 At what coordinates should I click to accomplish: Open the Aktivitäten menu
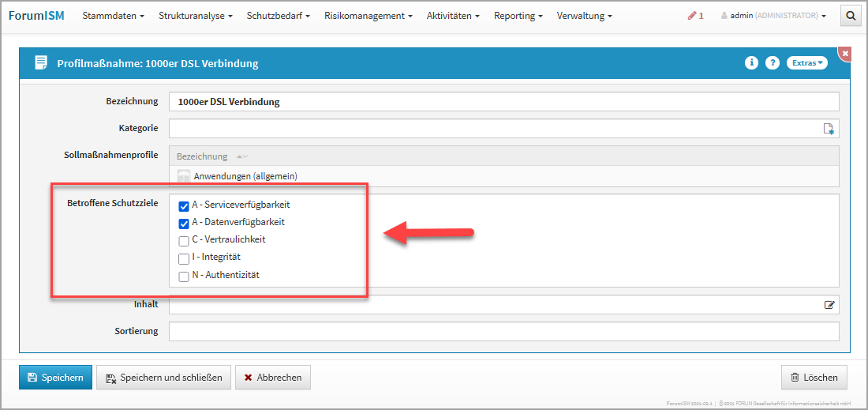pyautogui.click(x=453, y=16)
